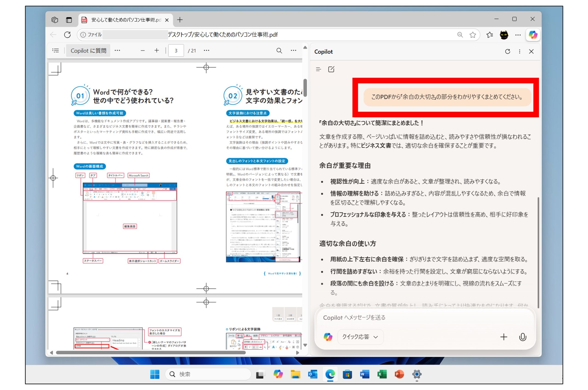
Task: Add this page to favorites star
Action: click(473, 35)
